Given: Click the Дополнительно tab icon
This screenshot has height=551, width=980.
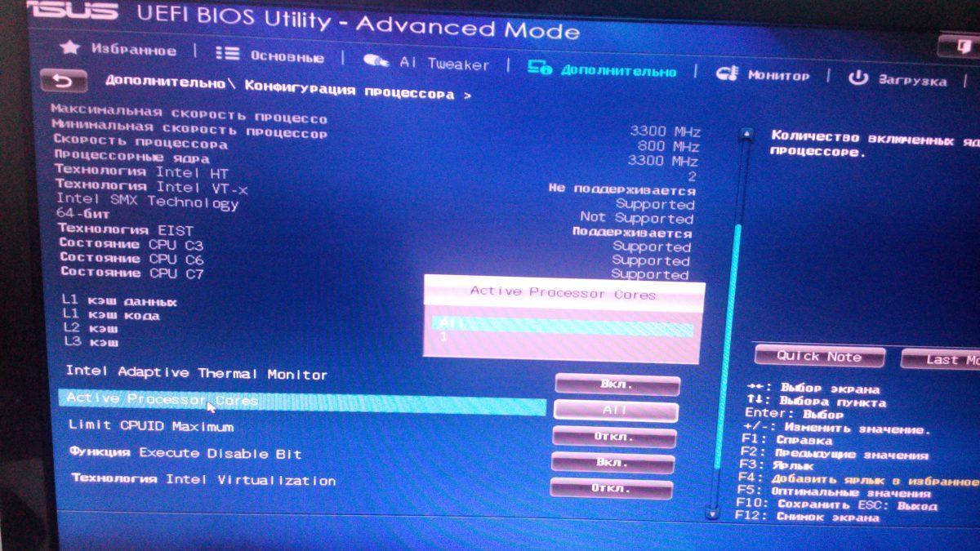Looking at the screenshot, I should (540, 68).
